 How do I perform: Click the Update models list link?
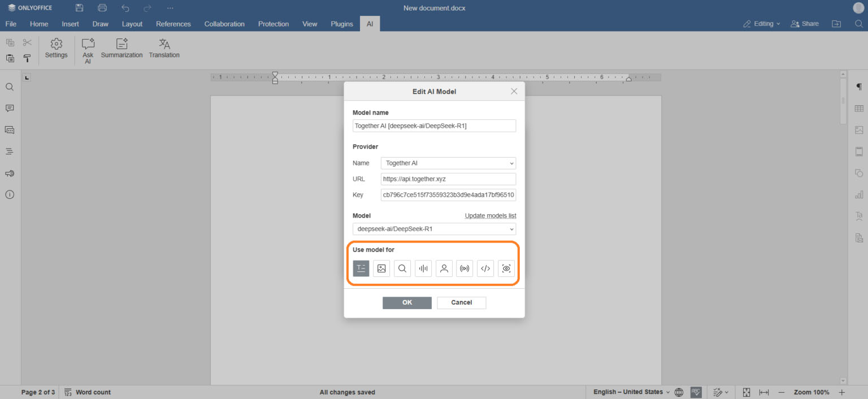point(491,216)
